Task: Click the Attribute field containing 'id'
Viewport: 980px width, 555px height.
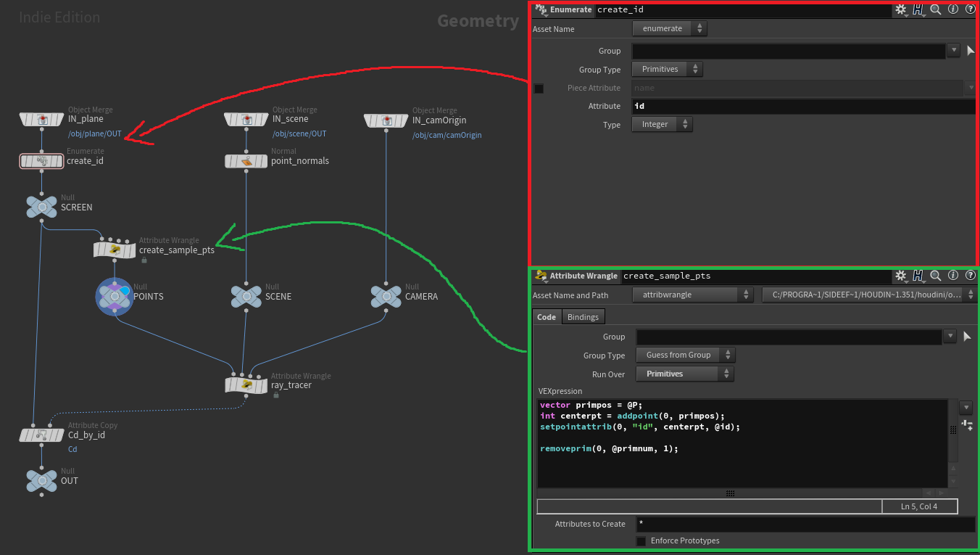Action: coord(804,106)
